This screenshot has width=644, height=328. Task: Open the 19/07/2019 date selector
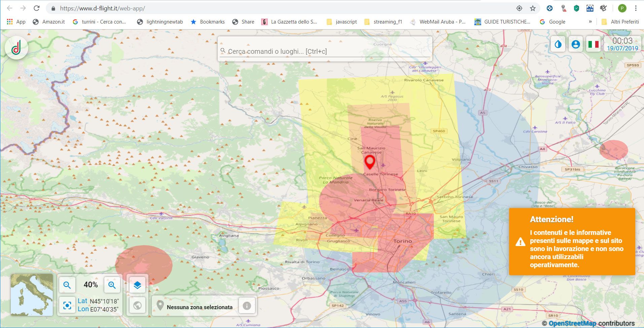(x=622, y=47)
